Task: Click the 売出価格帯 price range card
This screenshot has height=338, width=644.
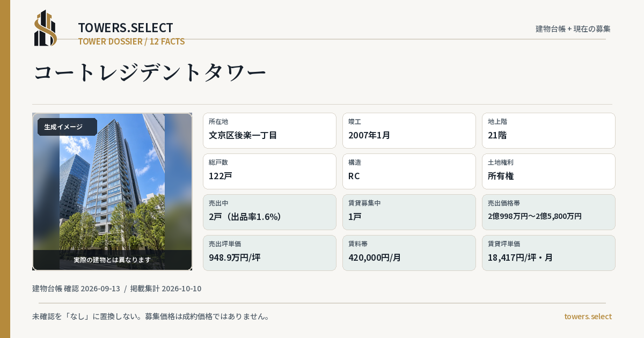Action: [x=548, y=212]
